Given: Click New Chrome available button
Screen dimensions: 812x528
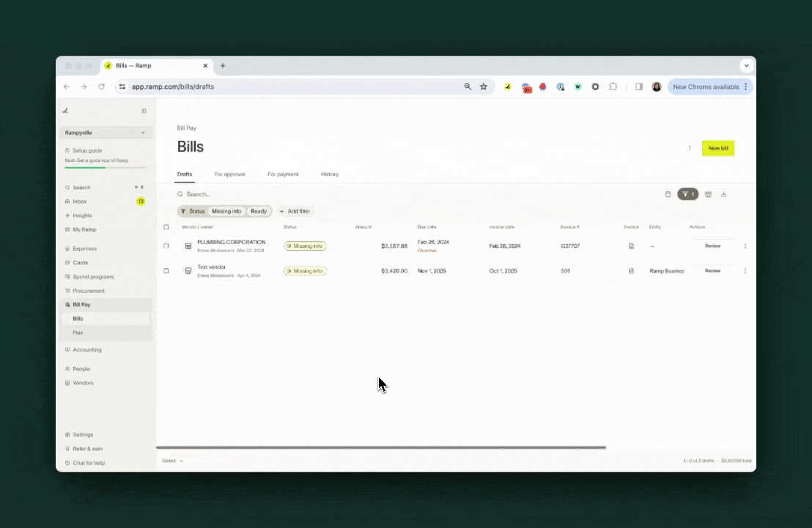Looking at the screenshot, I should [710, 87].
